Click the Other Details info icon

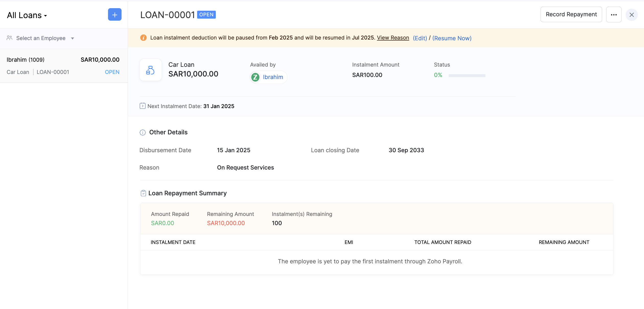pos(142,132)
